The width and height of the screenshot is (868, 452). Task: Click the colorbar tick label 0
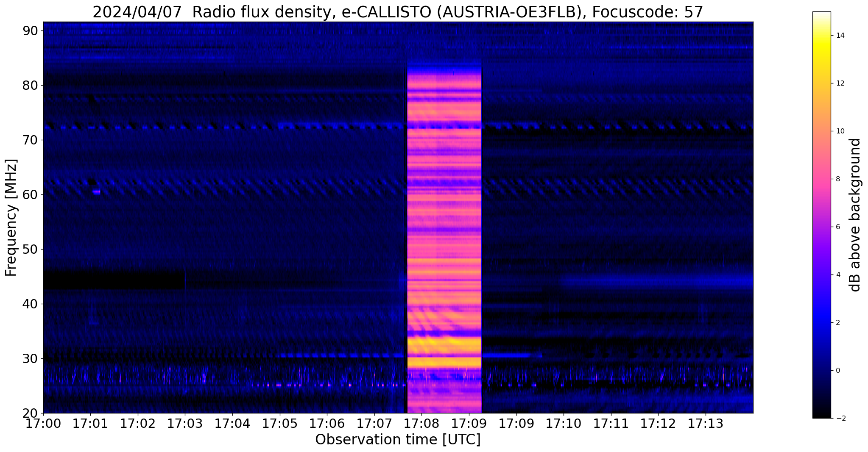point(838,371)
